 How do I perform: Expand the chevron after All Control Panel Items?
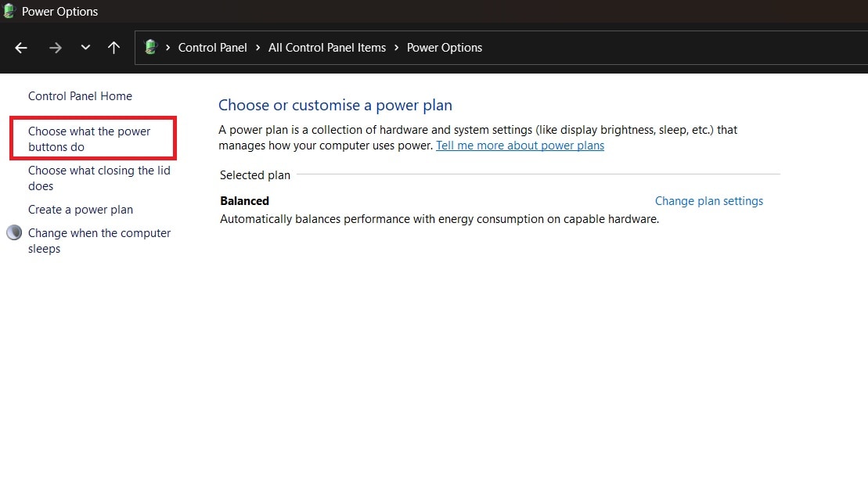point(395,47)
